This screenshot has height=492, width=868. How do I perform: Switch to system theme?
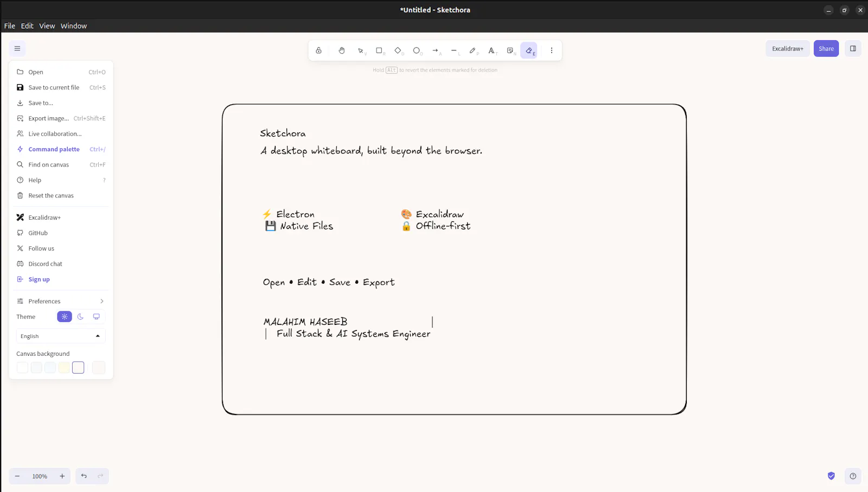pos(97,317)
